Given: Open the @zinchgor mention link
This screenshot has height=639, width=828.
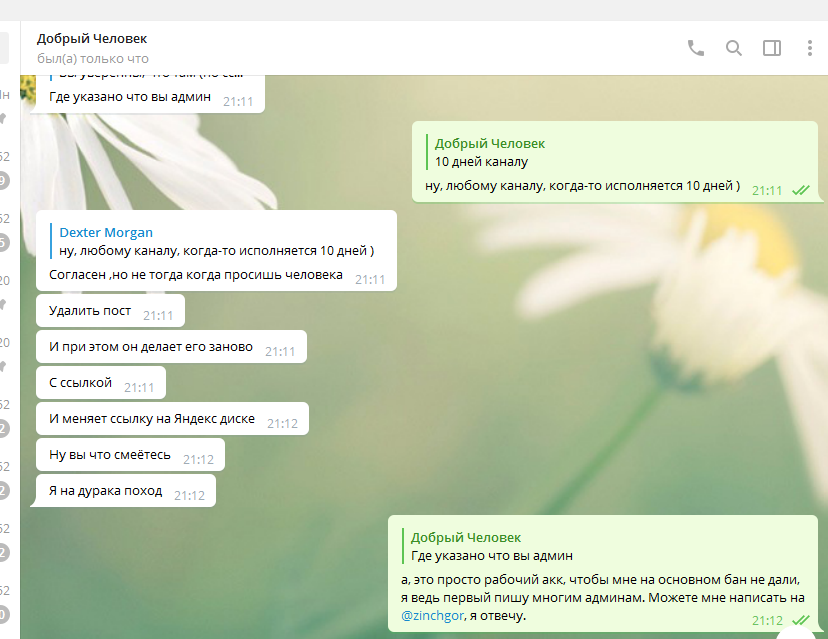Looking at the screenshot, I should coord(432,615).
